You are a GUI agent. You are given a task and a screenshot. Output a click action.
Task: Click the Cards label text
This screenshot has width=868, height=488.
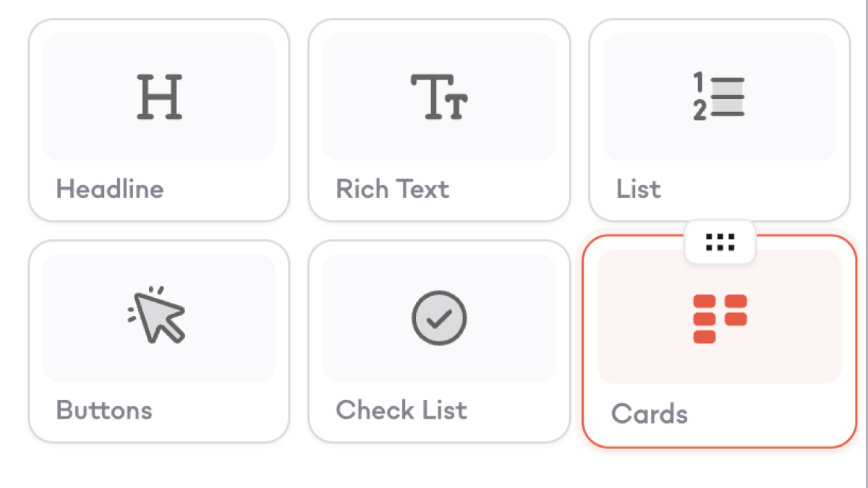pos(649,415)
